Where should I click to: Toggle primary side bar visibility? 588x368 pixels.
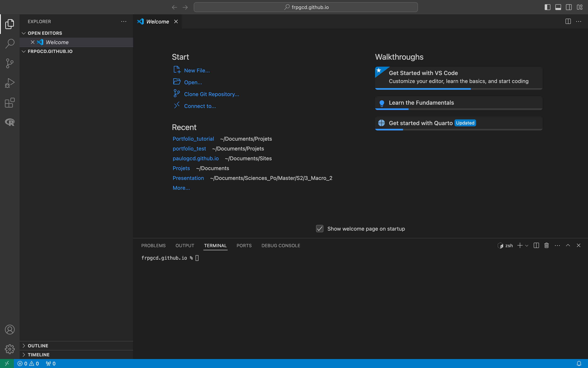click(x=547, y=7)
